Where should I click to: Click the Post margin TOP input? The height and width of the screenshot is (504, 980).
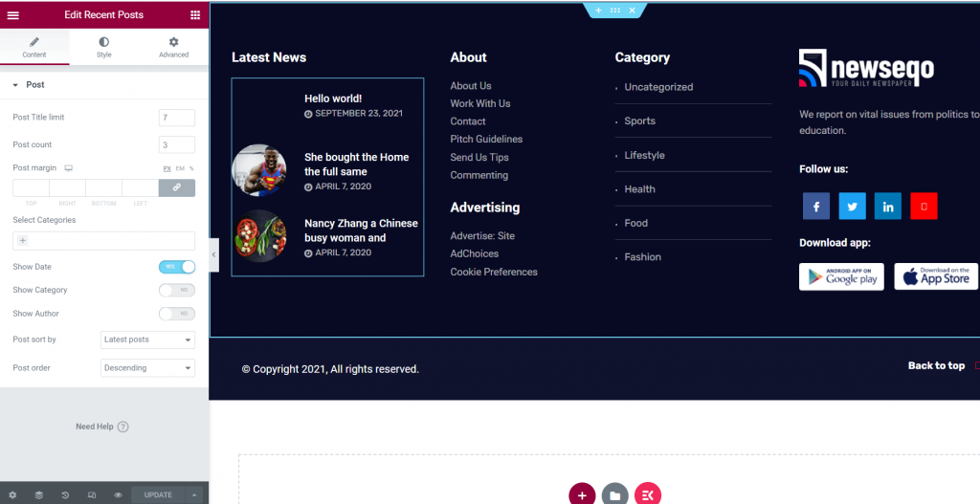pos(32,188)
